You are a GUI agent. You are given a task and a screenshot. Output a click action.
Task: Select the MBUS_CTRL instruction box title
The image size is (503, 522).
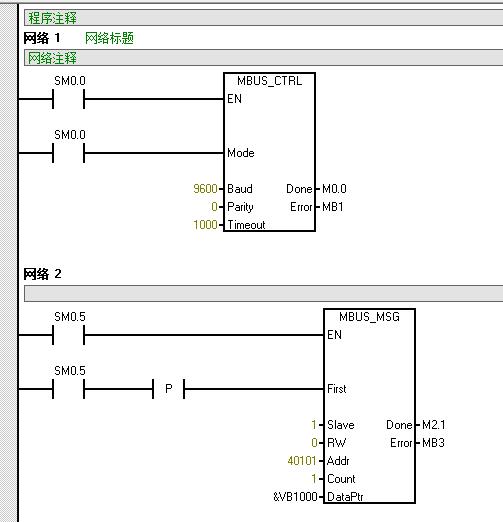pos(269,81)
